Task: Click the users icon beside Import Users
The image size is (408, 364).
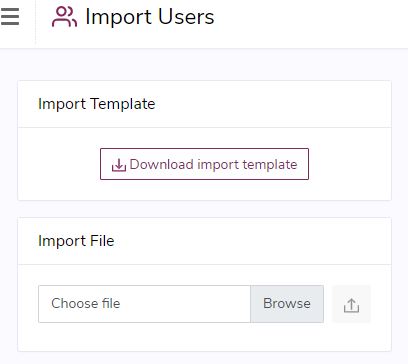Action: pos(64,17)
